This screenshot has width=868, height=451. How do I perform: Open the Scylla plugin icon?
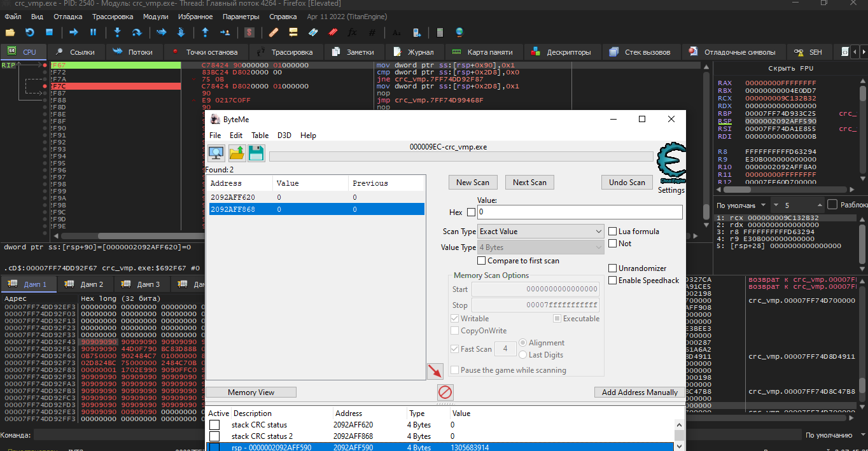coord(249,32)
